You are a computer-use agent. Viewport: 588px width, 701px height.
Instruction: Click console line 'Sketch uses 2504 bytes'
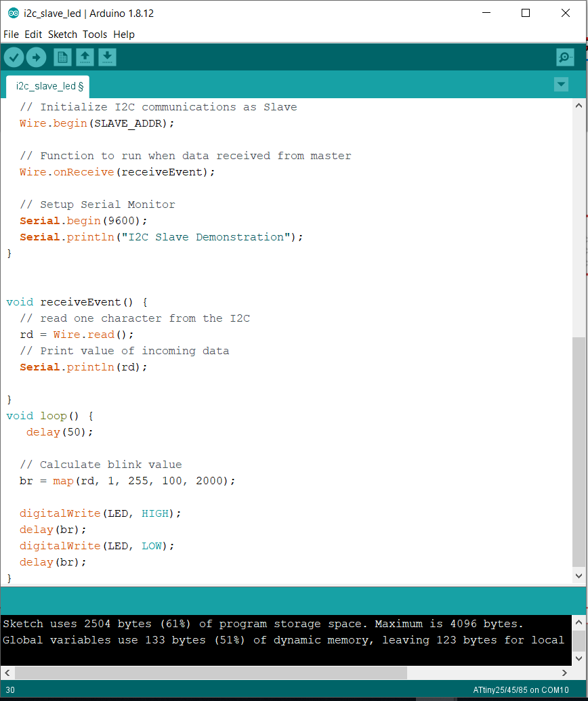[263, 624]
